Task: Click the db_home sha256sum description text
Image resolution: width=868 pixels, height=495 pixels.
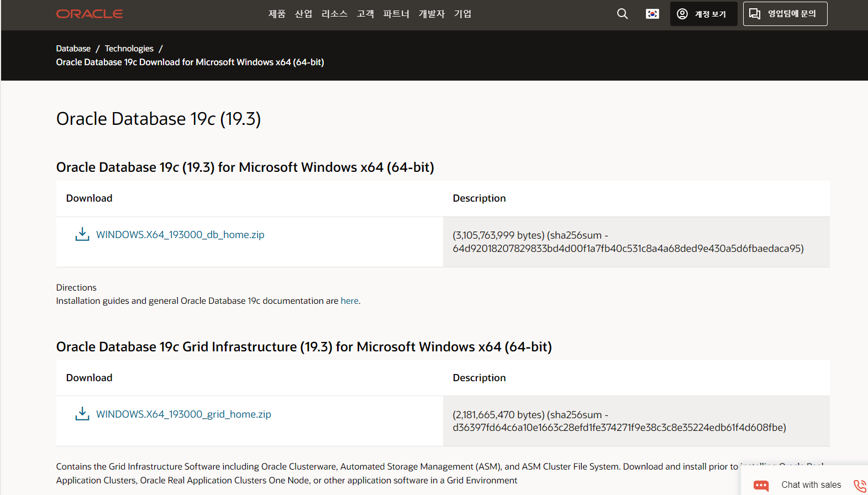Action: (628, 242)
